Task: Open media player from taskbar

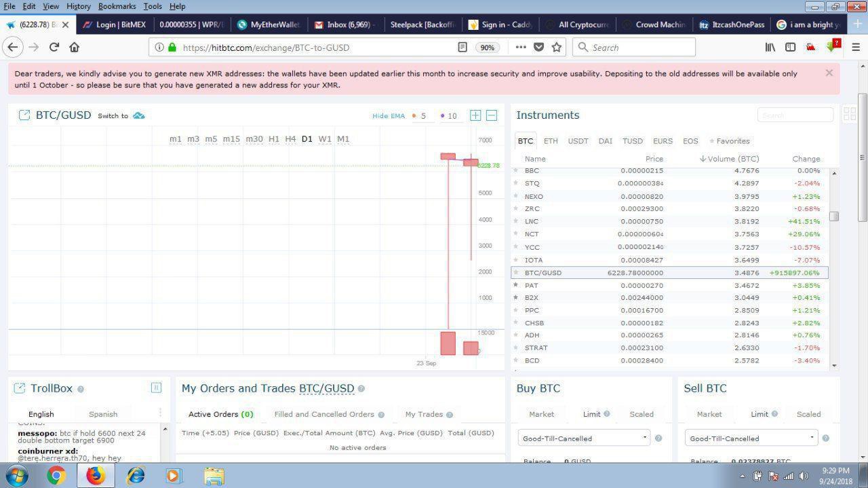Action: [x=174, y=476]
